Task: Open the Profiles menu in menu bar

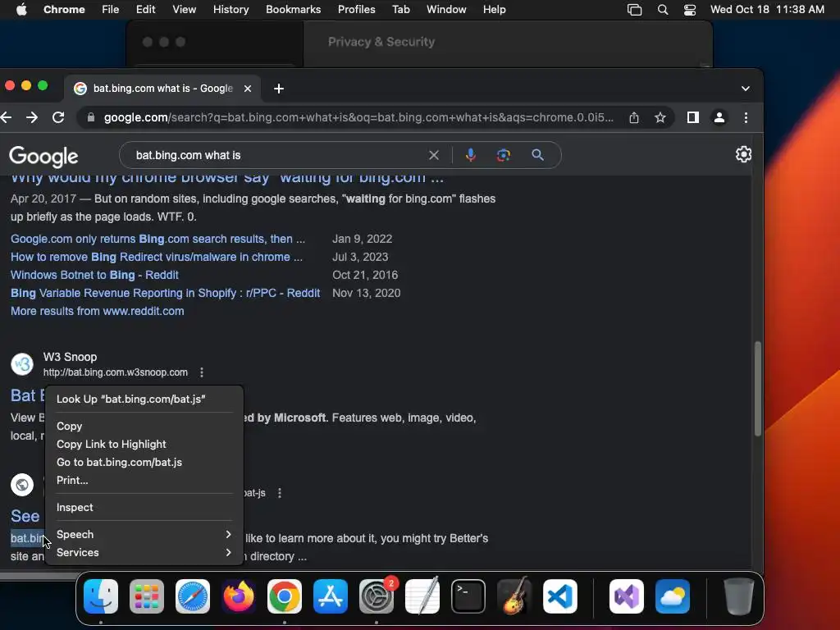Action: click(356, 10)
